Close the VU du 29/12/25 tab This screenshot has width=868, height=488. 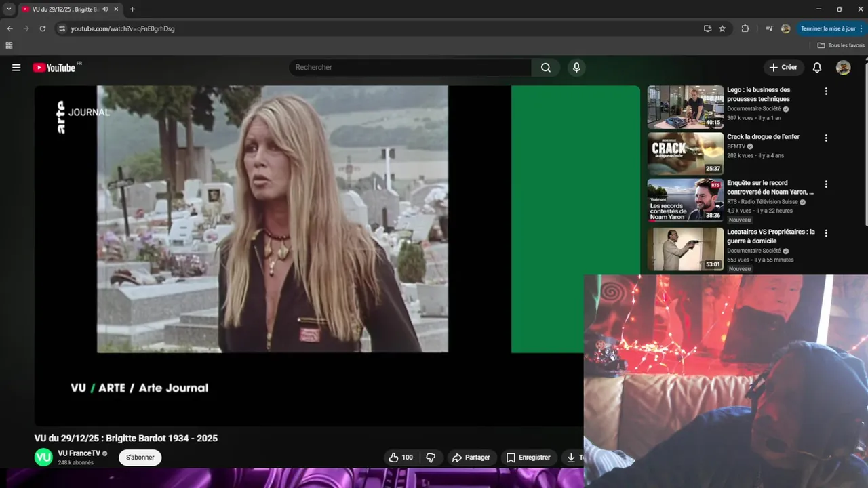pyautogui.click(x=116, y=9)
